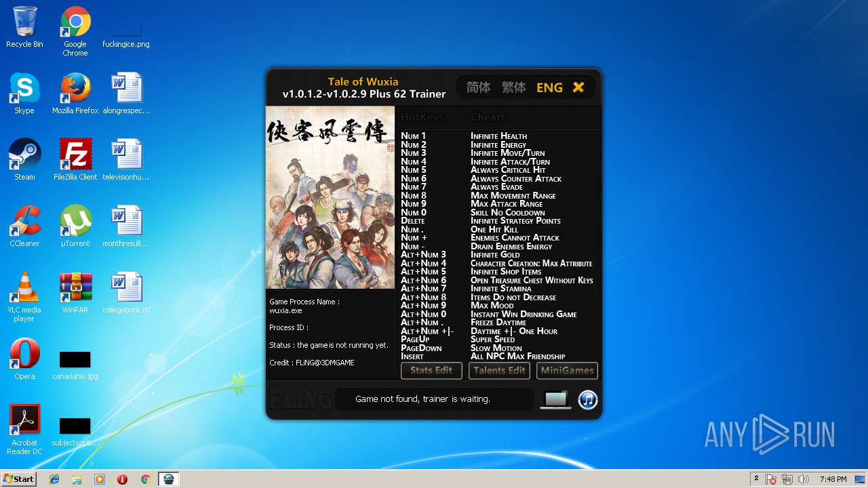
Task: Switch trainer language to 繁体
Action: 513,87
